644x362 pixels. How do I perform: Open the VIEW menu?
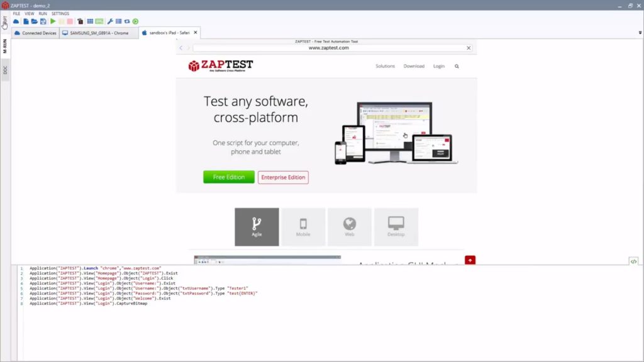pyautogui.click(x=30, y=14)
